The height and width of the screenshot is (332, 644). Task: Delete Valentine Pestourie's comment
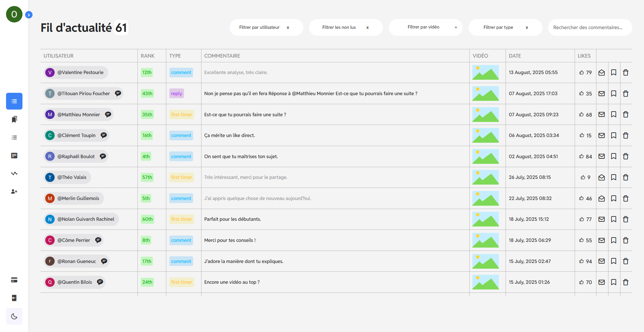pyautogui.click(x=626, y=72)
